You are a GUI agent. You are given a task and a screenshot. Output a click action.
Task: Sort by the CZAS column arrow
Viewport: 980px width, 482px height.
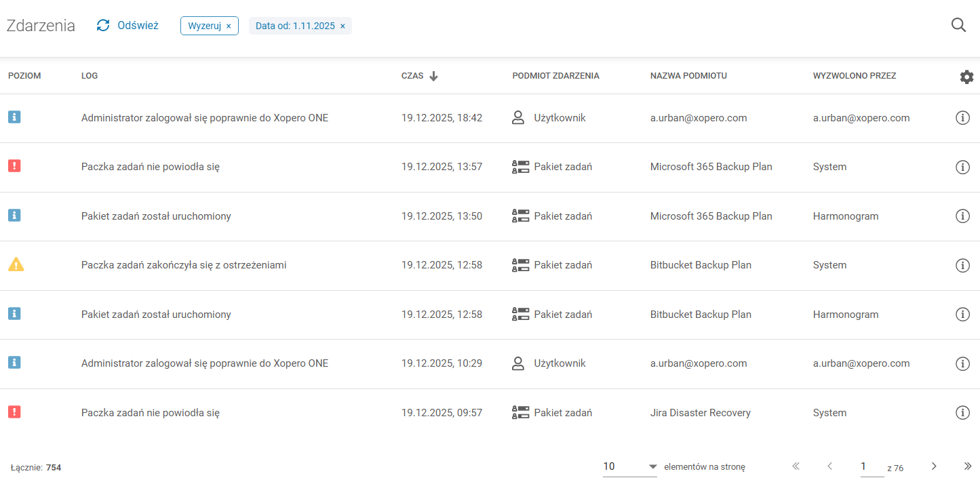point(434,76)
